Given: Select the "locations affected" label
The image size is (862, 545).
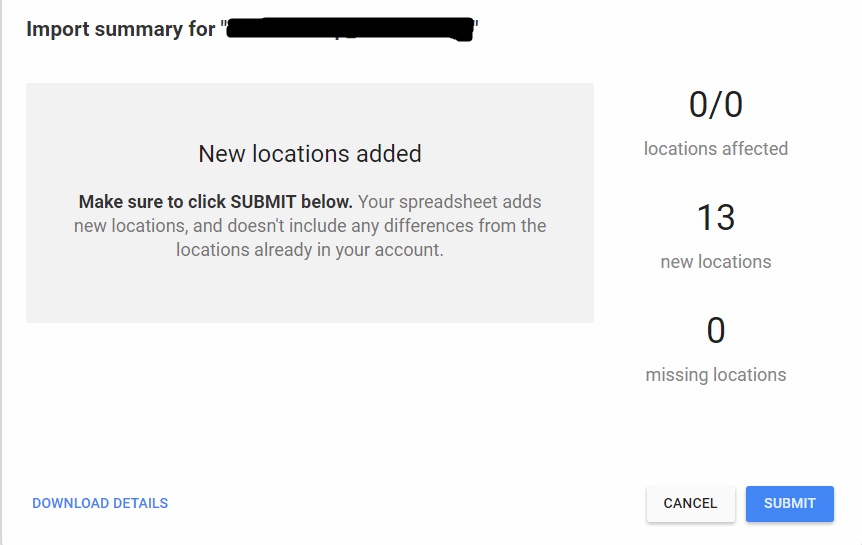Looking at the screenshot, I should pyautogui.click(x=716, y=149).
